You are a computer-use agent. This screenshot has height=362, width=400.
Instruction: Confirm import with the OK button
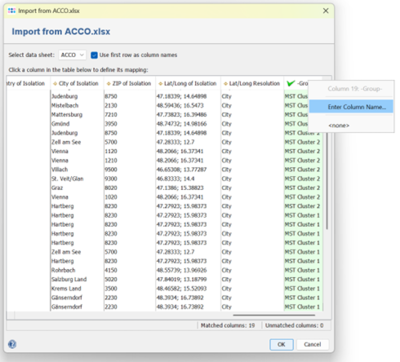(x=281, y=344)
